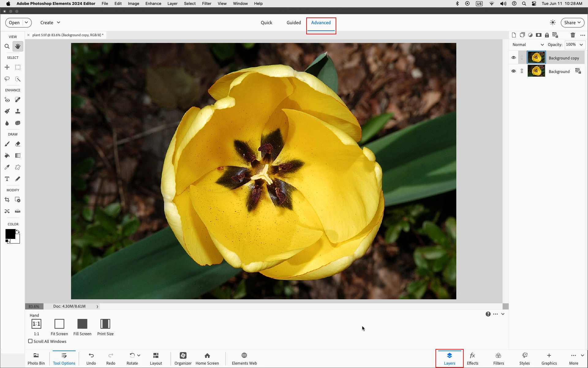Select the Paint Bucket tool

click(7, 155)
